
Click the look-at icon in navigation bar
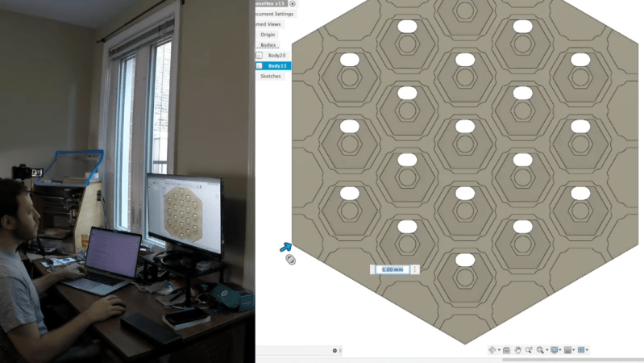505,350
